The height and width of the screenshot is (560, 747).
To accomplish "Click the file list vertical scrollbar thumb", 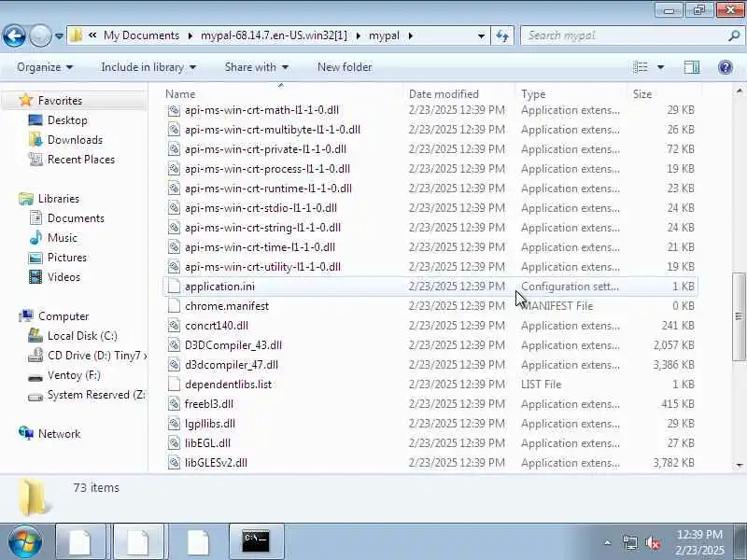I will pyautogui.click(x=739, y=316).
